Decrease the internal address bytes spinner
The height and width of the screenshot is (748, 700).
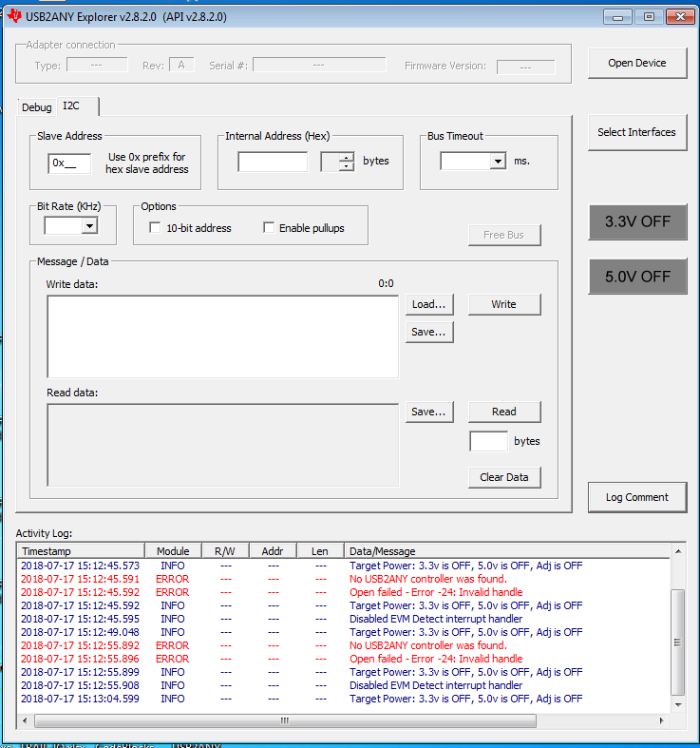(347, 166)
